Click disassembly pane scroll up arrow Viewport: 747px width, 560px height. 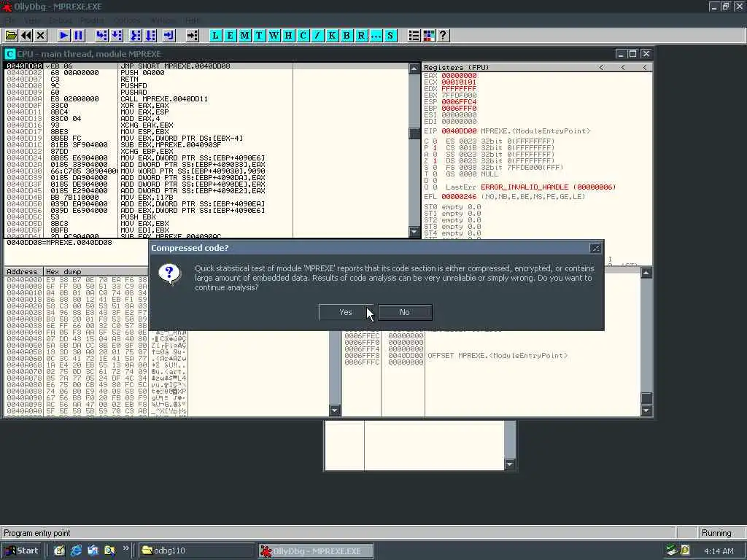coord(414,68)
